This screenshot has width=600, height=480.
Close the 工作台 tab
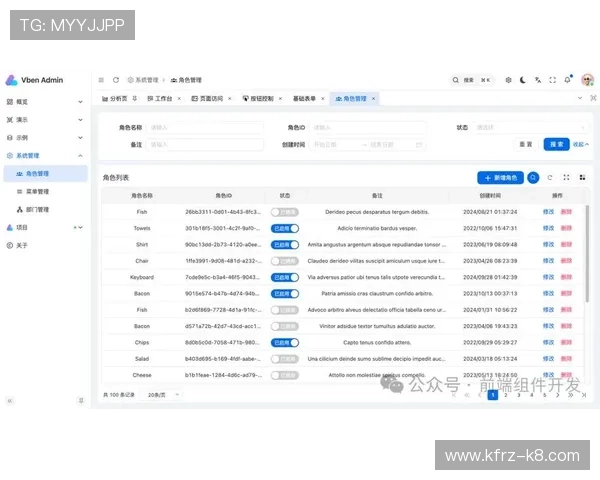pos(179,98)
